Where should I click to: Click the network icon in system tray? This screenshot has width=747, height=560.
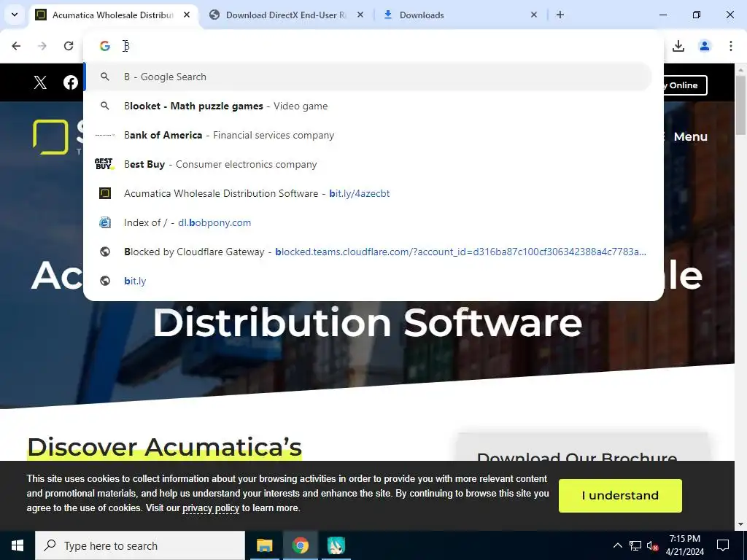point(635,545)
